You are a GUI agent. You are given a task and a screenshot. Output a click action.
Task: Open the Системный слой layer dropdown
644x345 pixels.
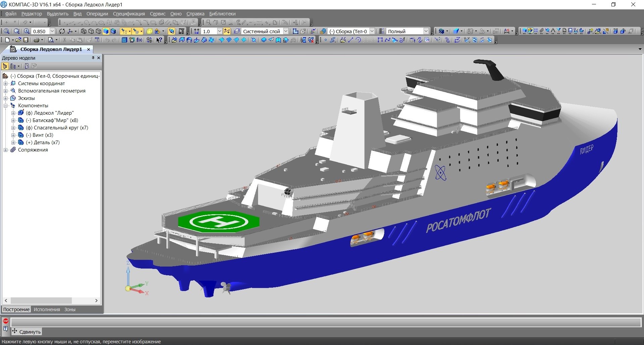286,31
